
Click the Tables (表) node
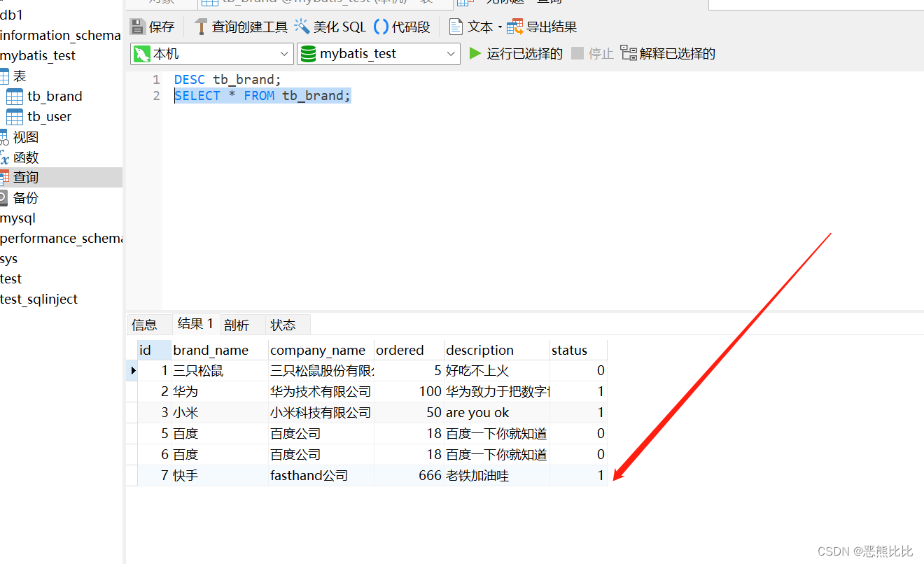pos(20,76)
